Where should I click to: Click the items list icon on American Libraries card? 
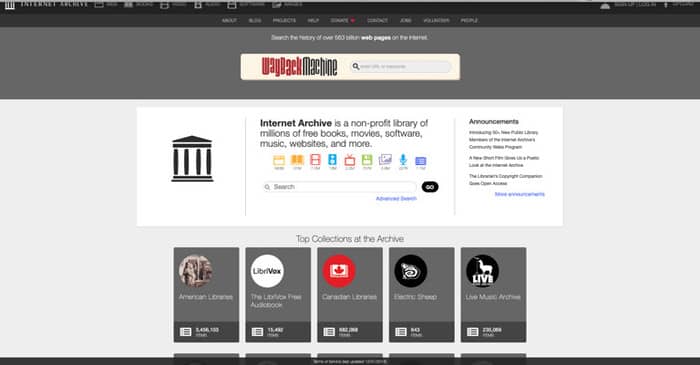pos(185,332)
